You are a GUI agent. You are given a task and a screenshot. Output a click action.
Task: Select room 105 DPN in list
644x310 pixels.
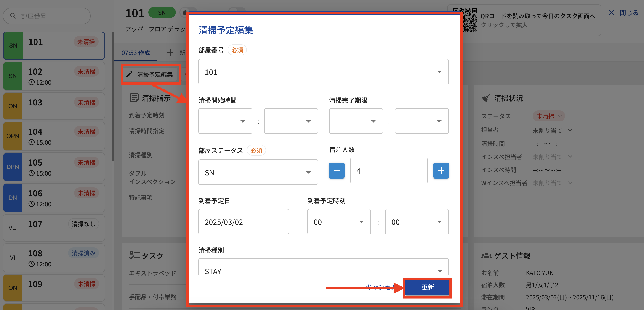54,167
